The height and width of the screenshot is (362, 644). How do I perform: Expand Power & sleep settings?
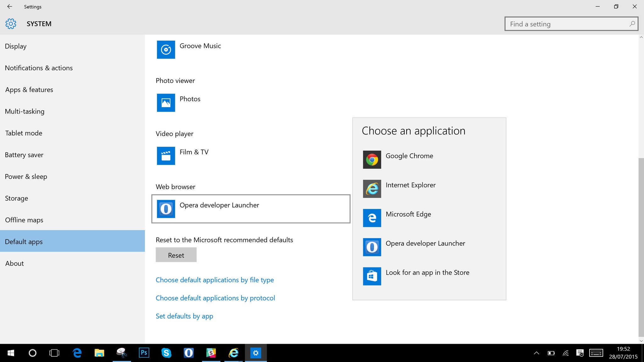pyautogui.click(x=26, y=176)
